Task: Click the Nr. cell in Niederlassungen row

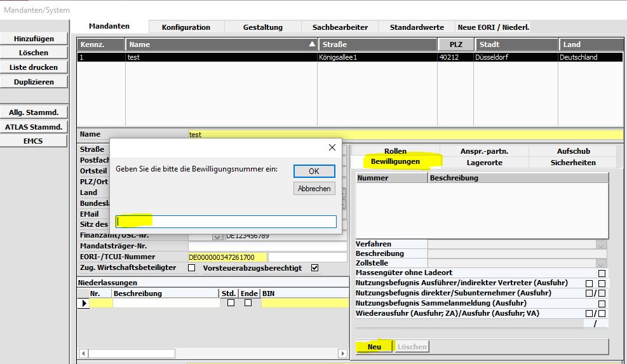Action: 101,303
